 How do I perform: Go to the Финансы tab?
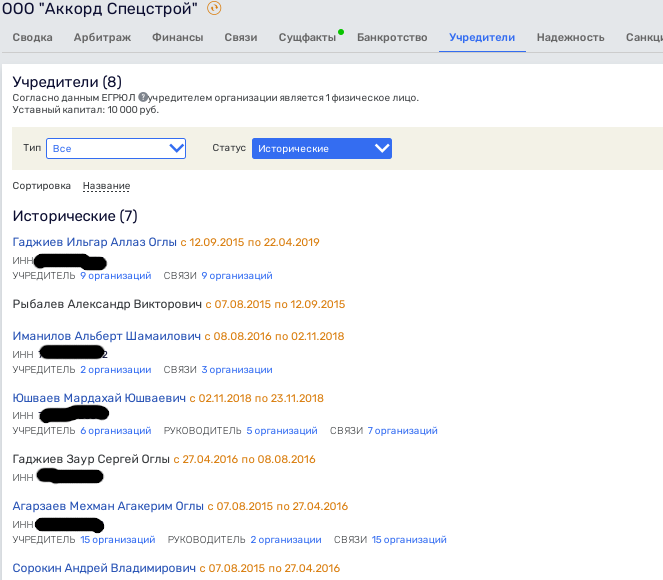tap(177, 38)
